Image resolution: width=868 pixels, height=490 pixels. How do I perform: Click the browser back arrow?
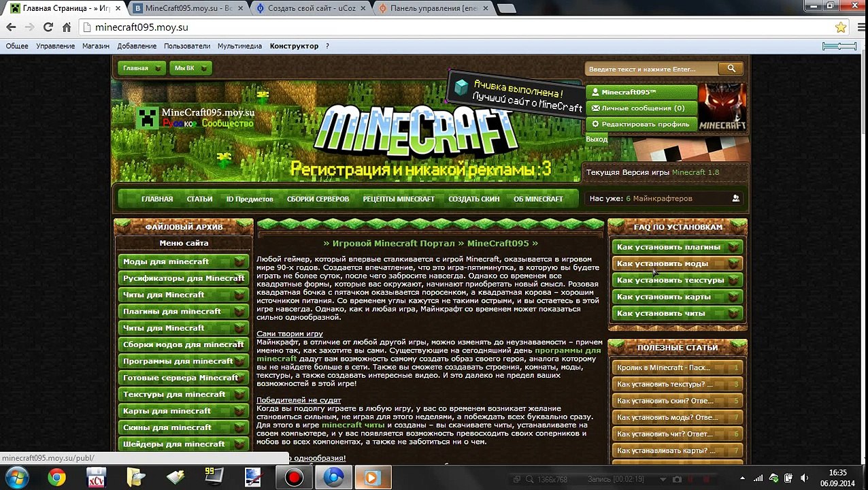pyautogui.click(x=11, y=27)
